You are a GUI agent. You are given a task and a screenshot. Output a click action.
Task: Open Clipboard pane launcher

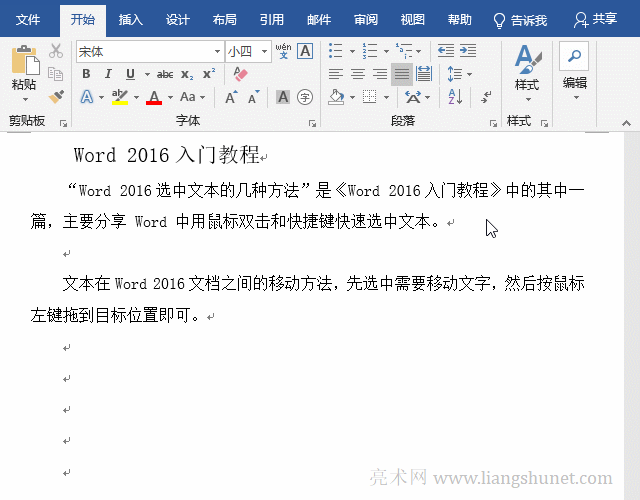63,123
